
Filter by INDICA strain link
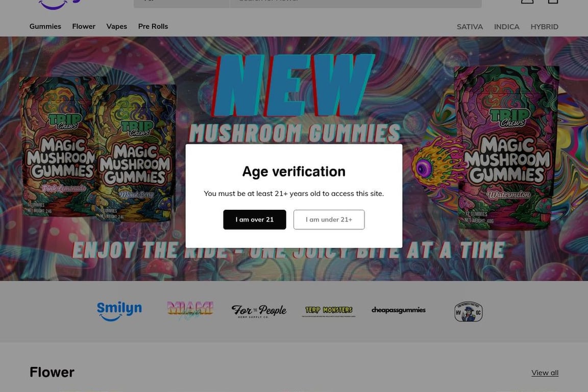[507, 27]
